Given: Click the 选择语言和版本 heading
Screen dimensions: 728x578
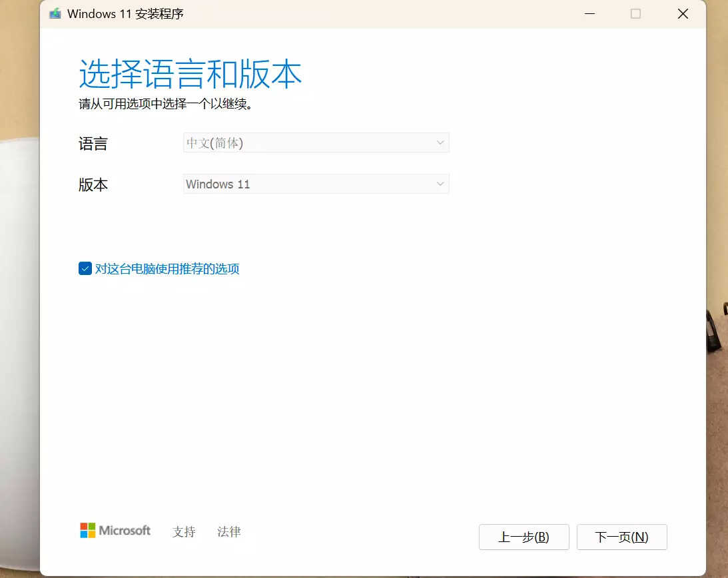Looking at the screenshot, I should [190, 74].
